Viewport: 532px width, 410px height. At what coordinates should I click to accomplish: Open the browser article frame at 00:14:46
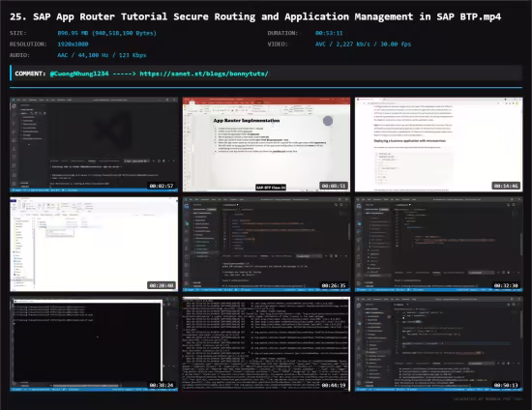439,144
